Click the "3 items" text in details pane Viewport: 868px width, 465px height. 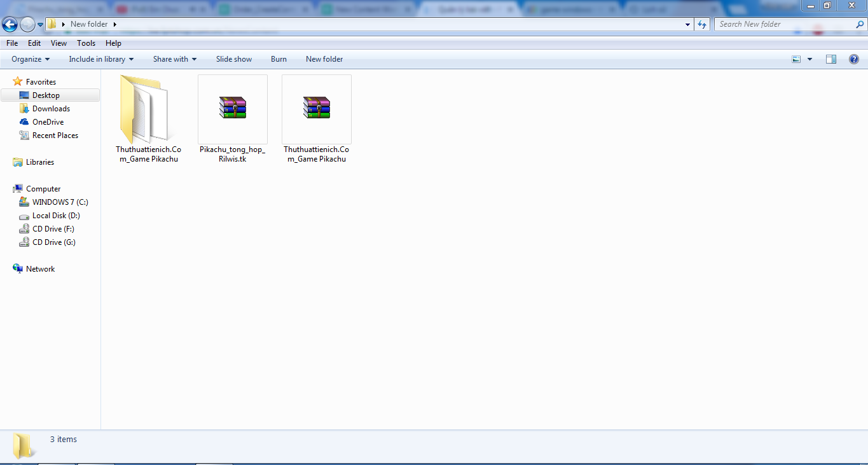pos(64,440)
